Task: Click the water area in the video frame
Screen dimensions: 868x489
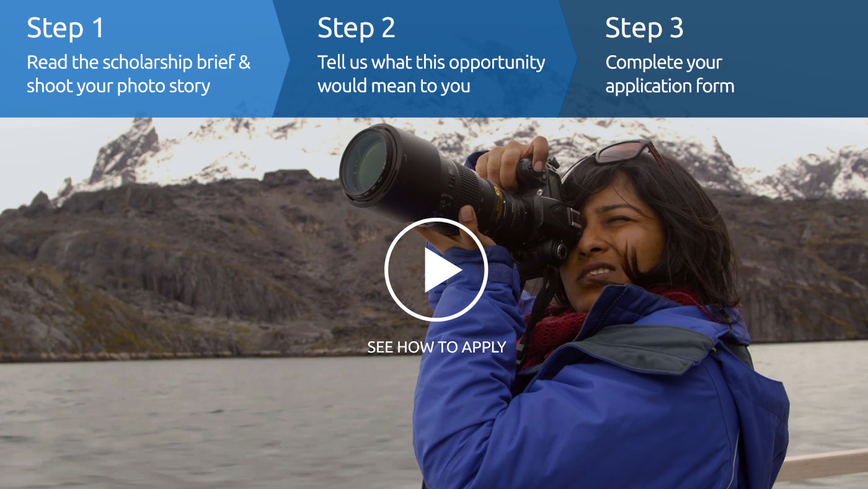Action: pos(205,422)
